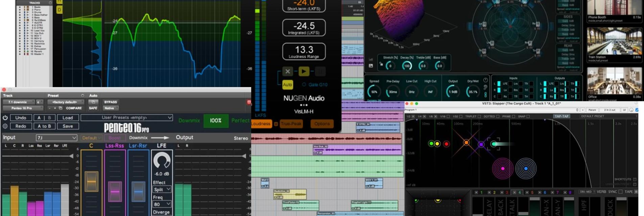The height and width of the screenshot is (216, 644).
Task: Click the image view icon beside Stretch knob
Action: 371,65
